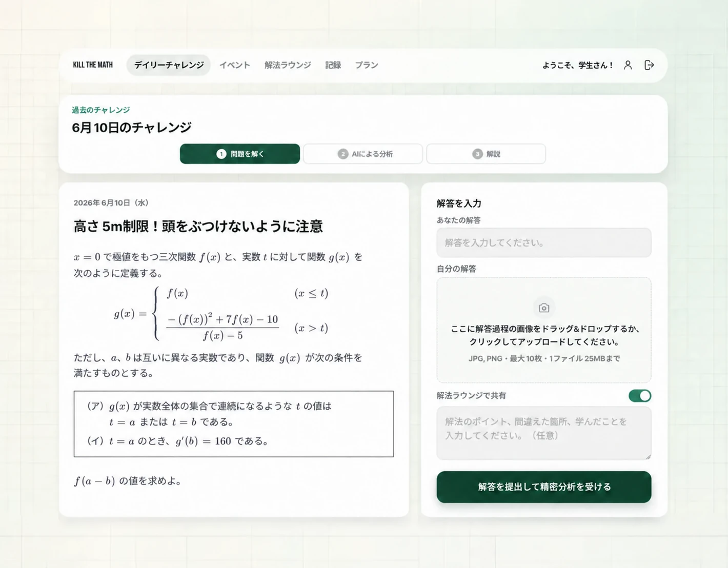Viewport: 728px width, 568px height.
Task: Click 解答を提出して精密分析を受ける button
Action: point(544,487)
